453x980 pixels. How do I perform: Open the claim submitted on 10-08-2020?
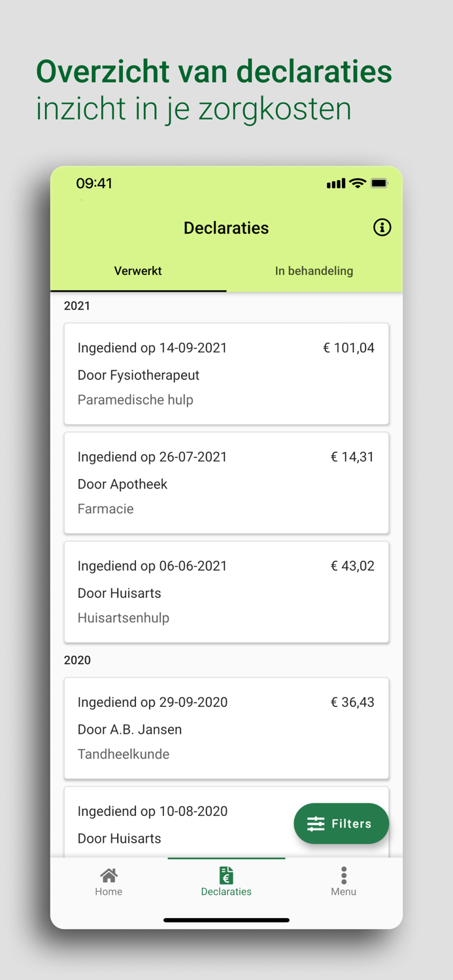(x=176, y=822)
